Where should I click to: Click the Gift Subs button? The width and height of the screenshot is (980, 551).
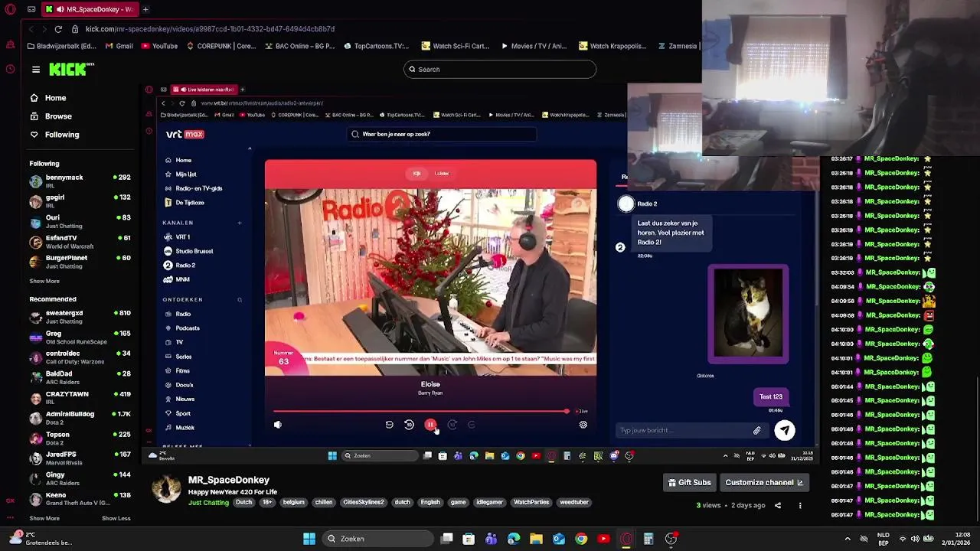coord(689,482)
